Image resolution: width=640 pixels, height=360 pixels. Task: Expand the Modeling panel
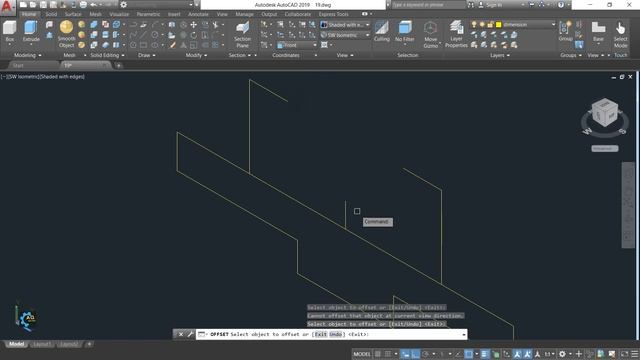coord(28,55)
